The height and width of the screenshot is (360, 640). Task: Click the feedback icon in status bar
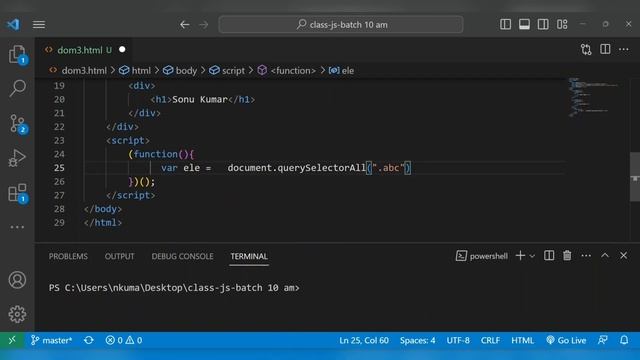coord(602,340)
